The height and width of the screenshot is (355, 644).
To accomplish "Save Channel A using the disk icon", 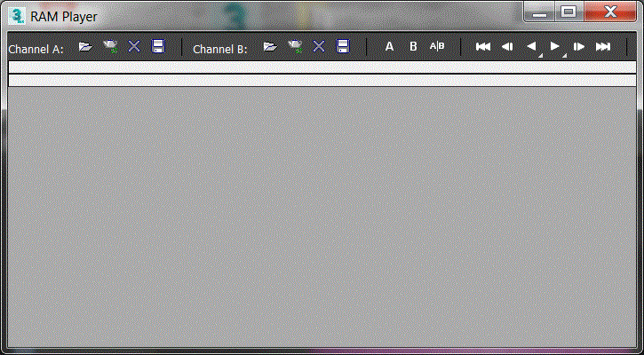I will [158, 46].
